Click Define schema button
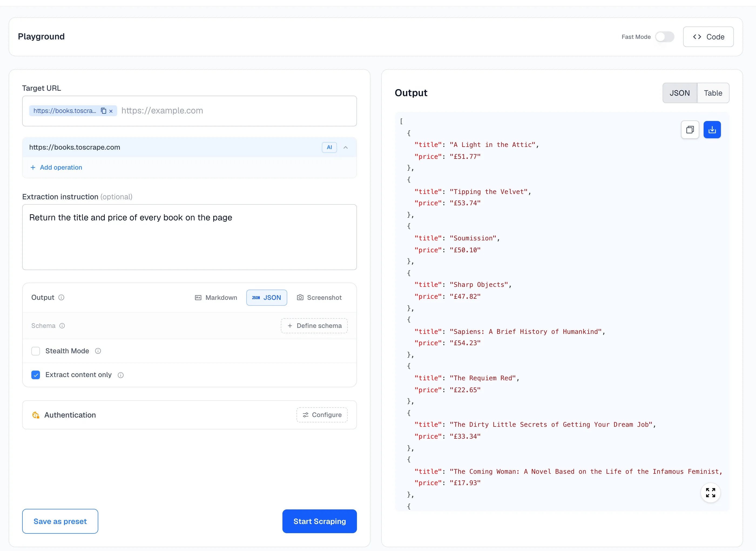 coord(314,326)
